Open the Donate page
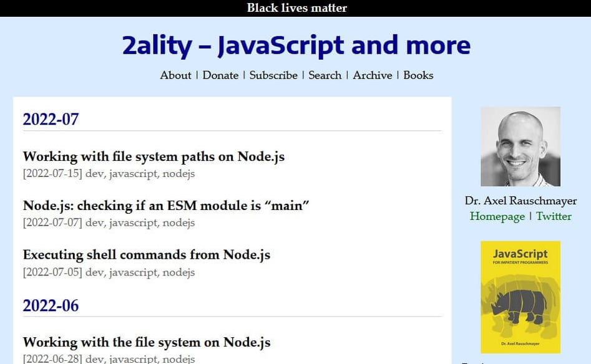 [220, 75]
